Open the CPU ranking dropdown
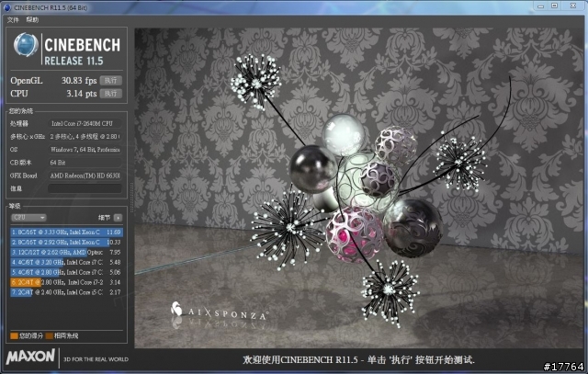The image size is (588, 374). coord(28,218)
